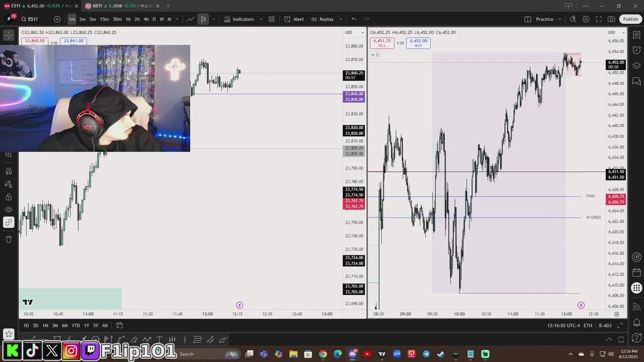This screenshot has width=644, height=362.
Task: Switch to the ES1! browser tab
Action: tap(41, 6)
